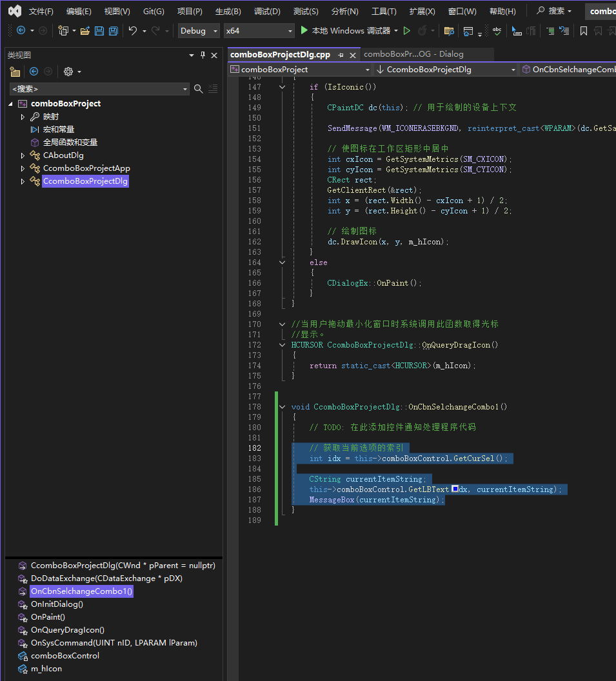Click the Save All toolbar icon
Viewport: 616px width, 681px height.
[113, 31]
